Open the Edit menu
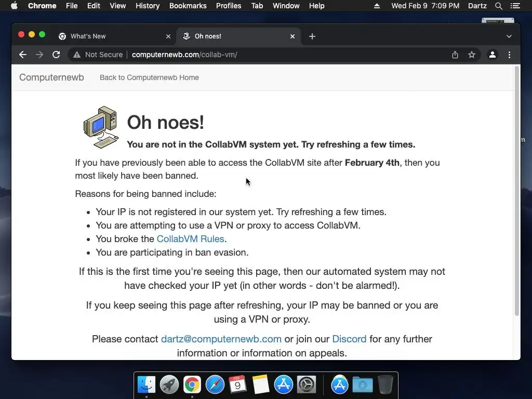Screen dimensions: 532x399 [94, 6]
